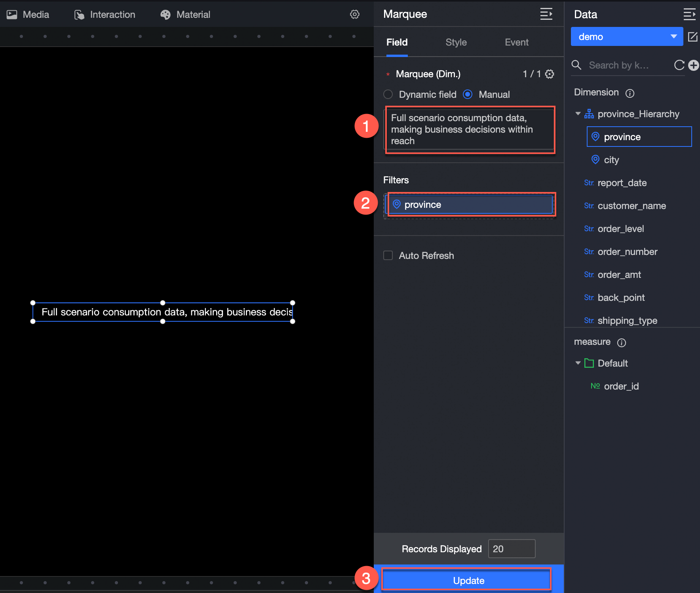Collapse the Marquee panel using its icon
The image size is (700, 593).
(546, 14)
